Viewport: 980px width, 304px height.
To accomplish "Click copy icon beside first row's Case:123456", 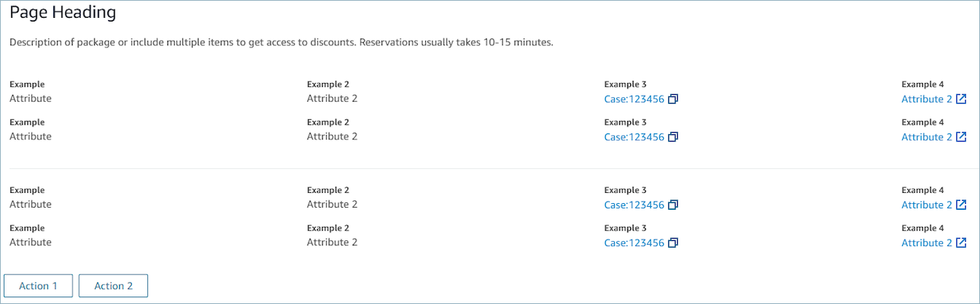I will tap(673, 99).
